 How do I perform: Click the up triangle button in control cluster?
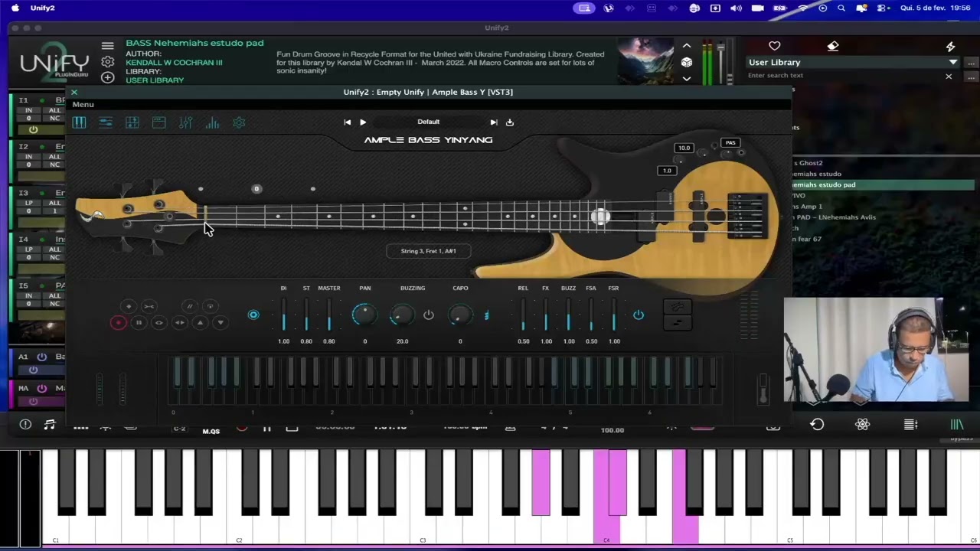(x=200, y=323)
